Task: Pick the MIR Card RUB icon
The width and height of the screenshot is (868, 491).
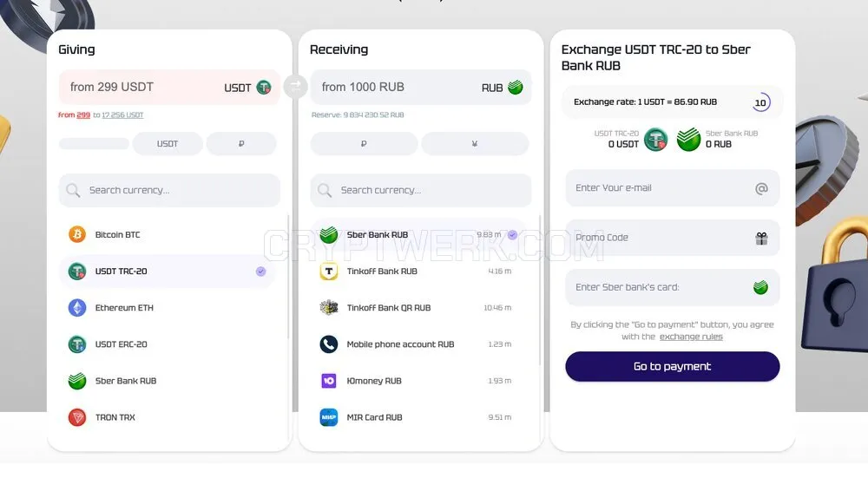Action: pyautogui.click(x=329, y=416)
